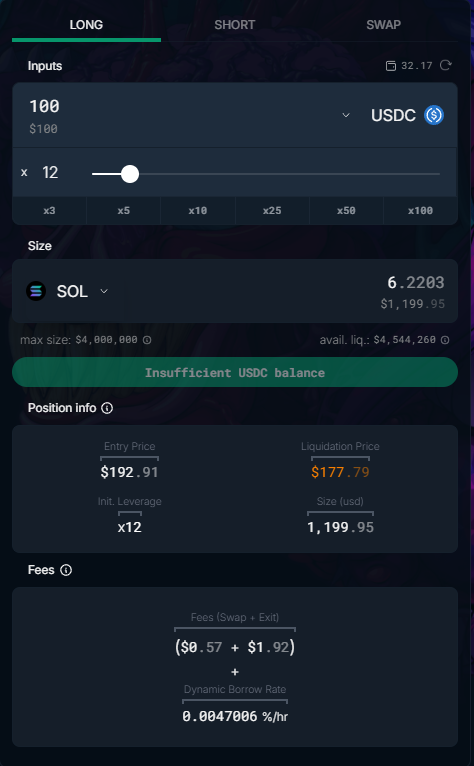Image resolution: width=474 pixels, height=766 pixels.
Task: Switch to the SHORT tab
Action: (235, 25)
